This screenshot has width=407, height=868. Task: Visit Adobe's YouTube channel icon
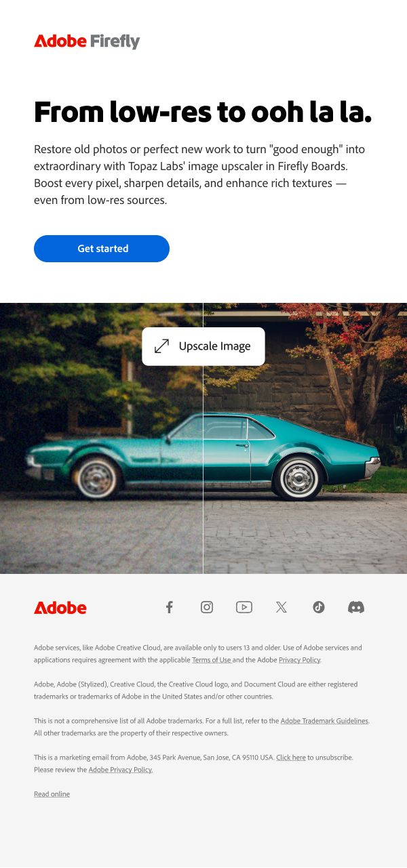click(x=244, y=607)
